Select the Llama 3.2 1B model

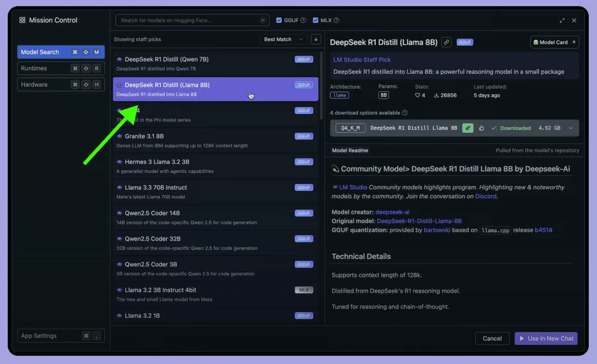216,316
